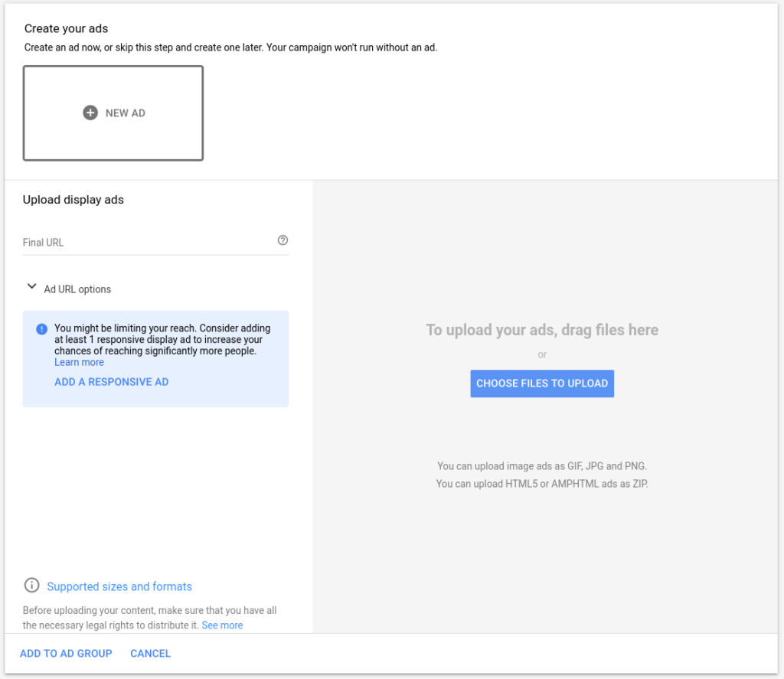This screenshot has height=679, width=784.
Task: Click the drag files here drop area
Action: [542, 406]
